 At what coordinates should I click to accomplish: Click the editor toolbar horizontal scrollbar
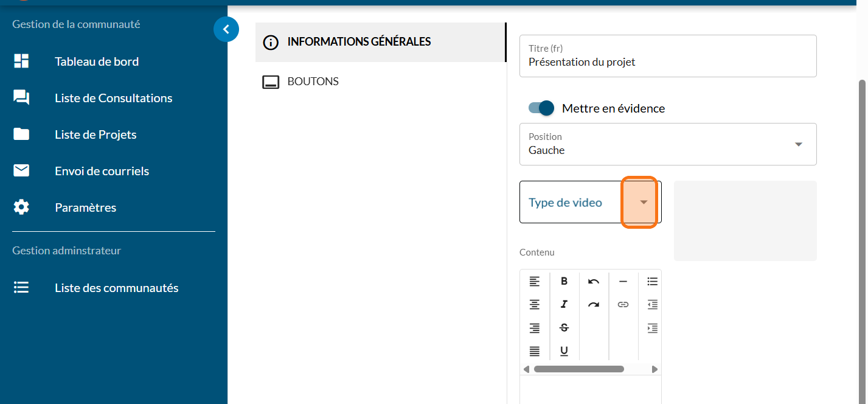point(578,369)
